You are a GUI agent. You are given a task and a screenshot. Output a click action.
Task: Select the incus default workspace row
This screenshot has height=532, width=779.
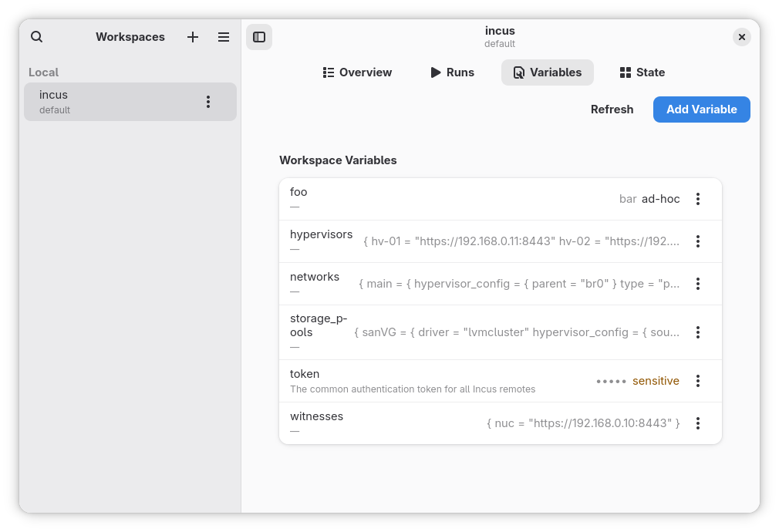tap(130, 102)
